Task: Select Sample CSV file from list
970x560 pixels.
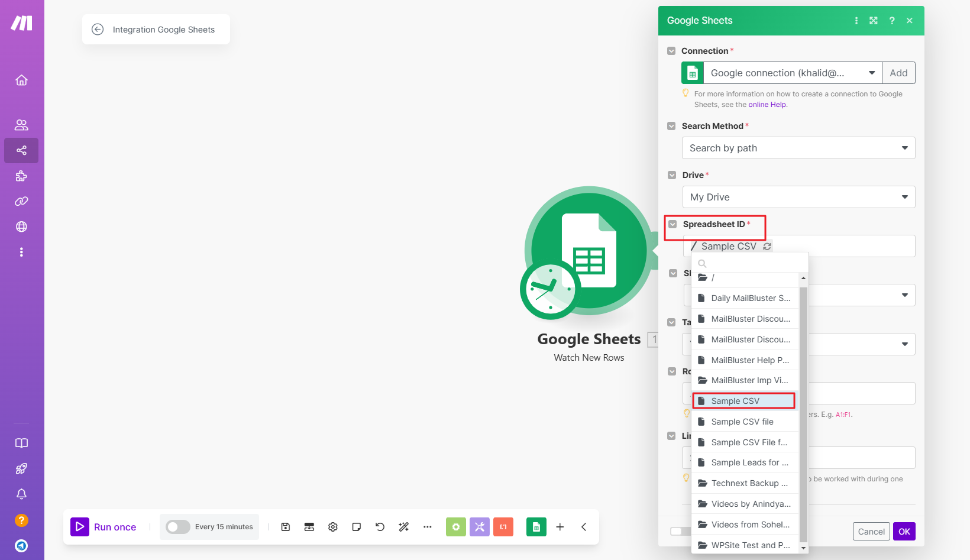Action: click(x=742, y=422)
